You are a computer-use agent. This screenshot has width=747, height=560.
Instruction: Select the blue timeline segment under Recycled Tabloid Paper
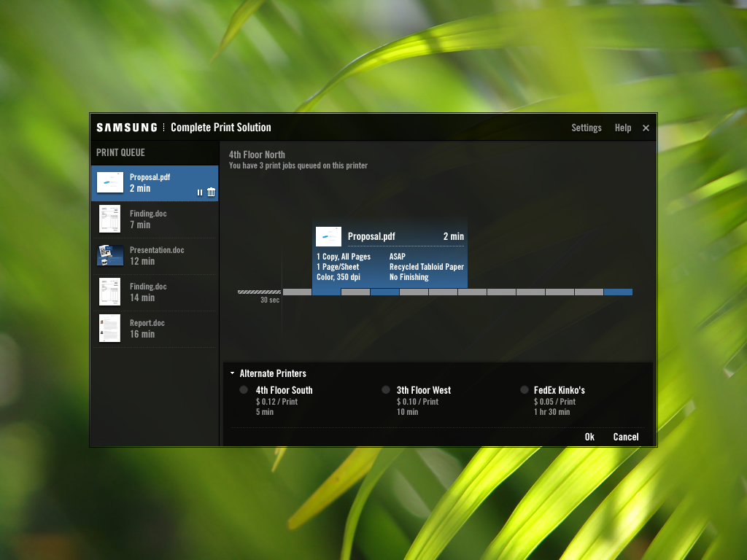(384, 292)
